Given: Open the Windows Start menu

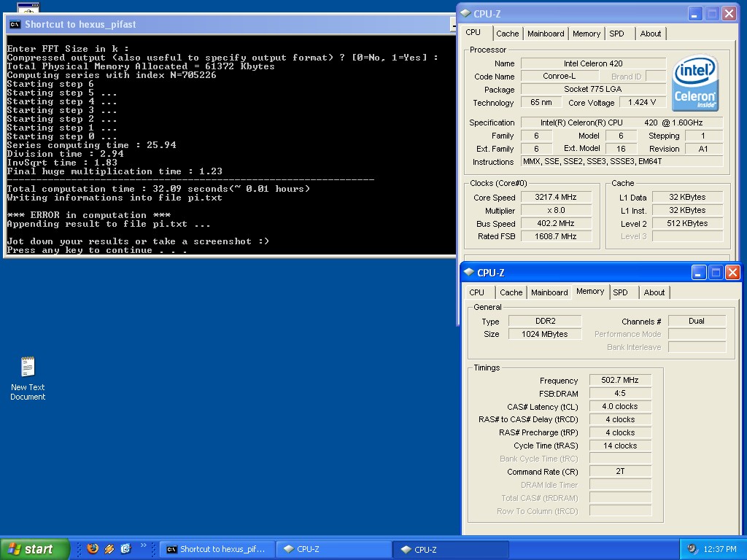Looking at the screenshot, I should 35,549.
